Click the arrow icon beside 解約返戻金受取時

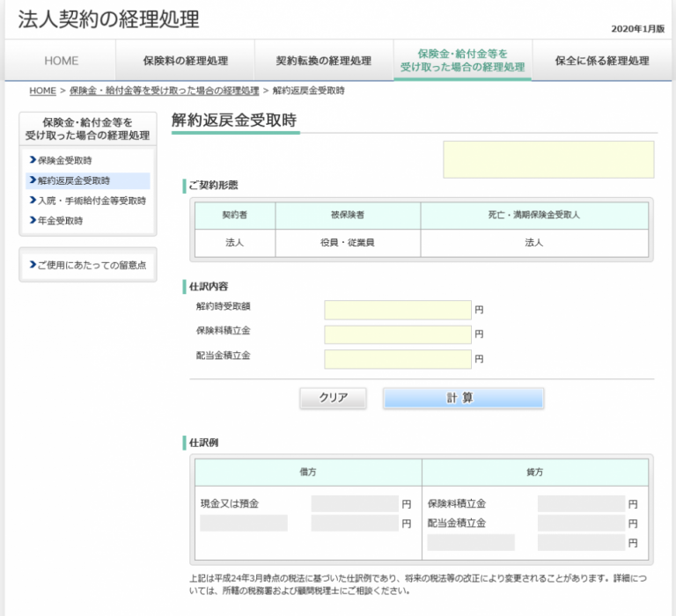click(x=33, y=180)
